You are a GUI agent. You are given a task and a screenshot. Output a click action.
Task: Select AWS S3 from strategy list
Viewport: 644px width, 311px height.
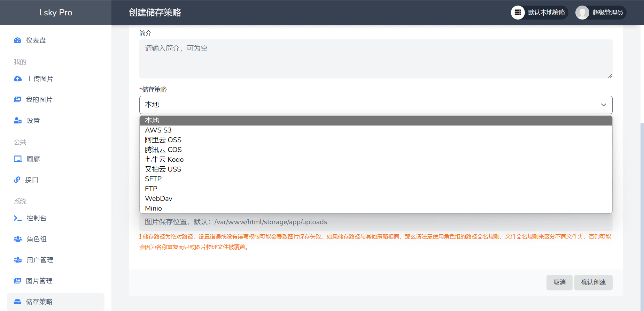[158, 130]
